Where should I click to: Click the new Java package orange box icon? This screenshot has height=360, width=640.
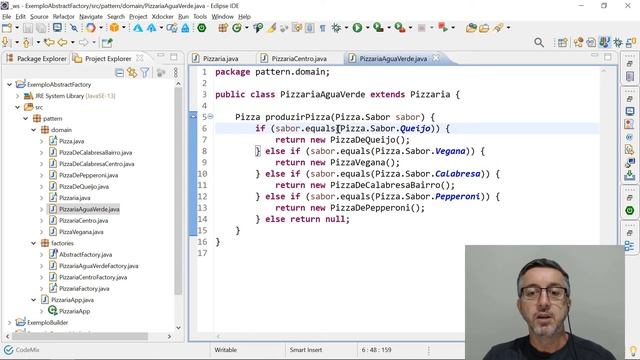pos(114,28)
